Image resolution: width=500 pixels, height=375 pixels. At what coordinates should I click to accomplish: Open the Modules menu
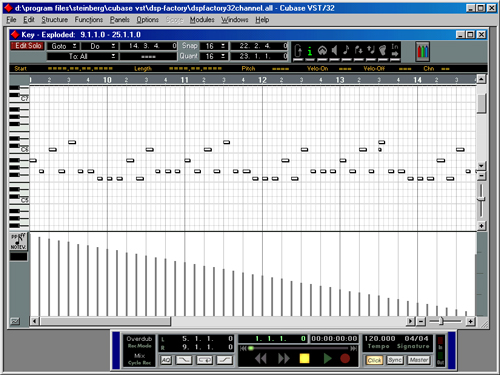(202, 20)
